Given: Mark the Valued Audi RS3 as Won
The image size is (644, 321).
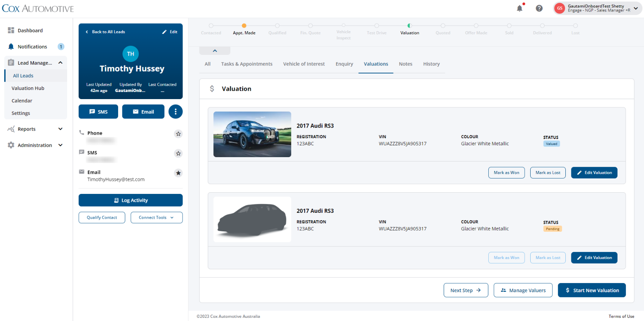Looking at the screenshot, I should tap(507, 173).
